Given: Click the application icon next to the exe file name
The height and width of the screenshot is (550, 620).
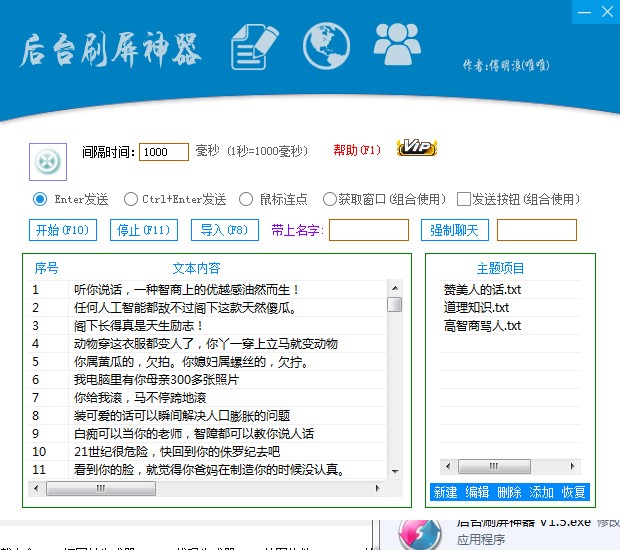Looking at the screenshot, I should [420, 534].
